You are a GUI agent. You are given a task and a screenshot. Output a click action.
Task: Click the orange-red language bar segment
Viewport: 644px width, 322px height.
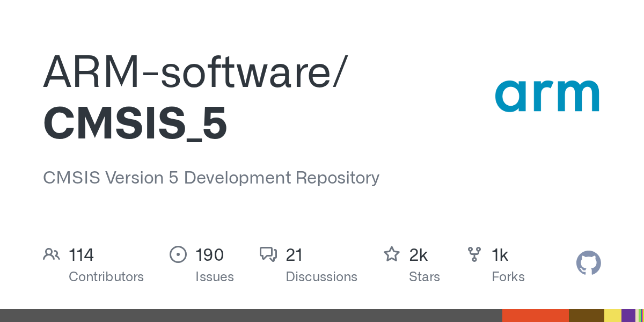[536, 316]
